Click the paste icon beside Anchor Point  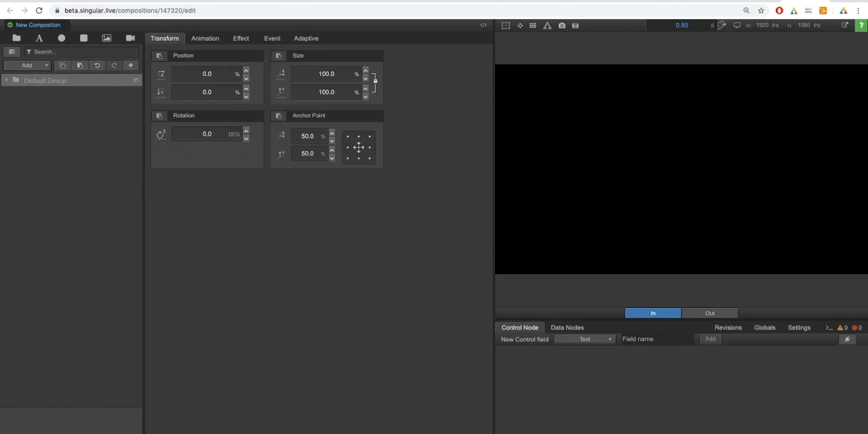pyautogui.click(x=279, y=115)
